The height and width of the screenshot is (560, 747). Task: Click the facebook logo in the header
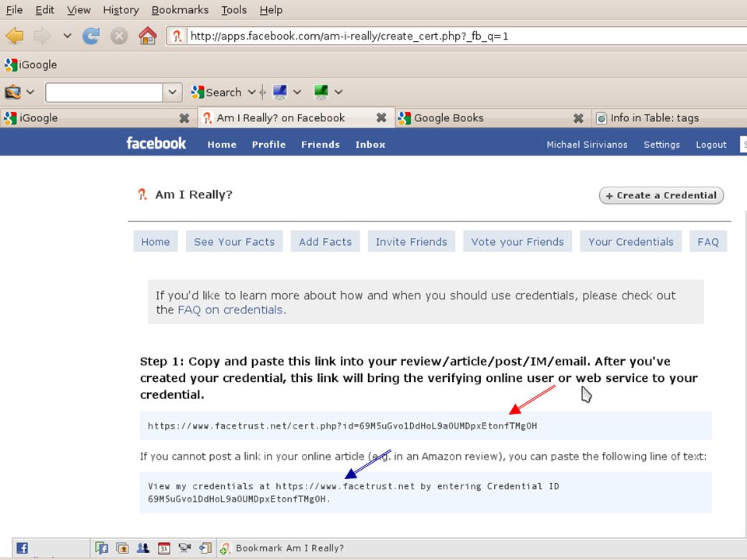click(x=156, y=143)
